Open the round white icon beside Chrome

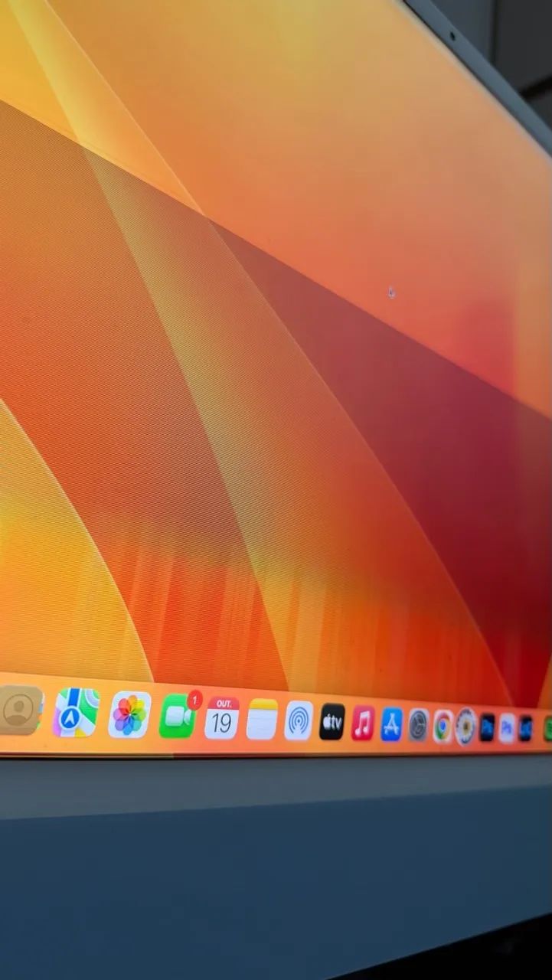click(x=465, y=727)
